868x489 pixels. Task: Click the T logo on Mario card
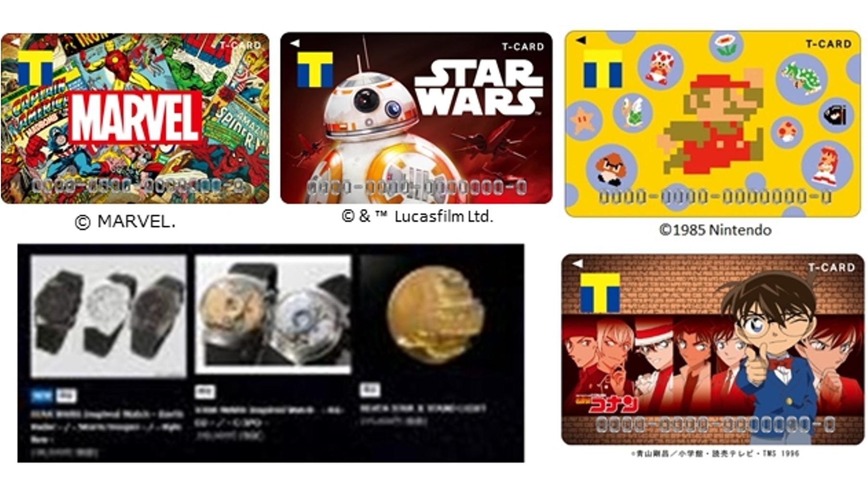(602, 69)
